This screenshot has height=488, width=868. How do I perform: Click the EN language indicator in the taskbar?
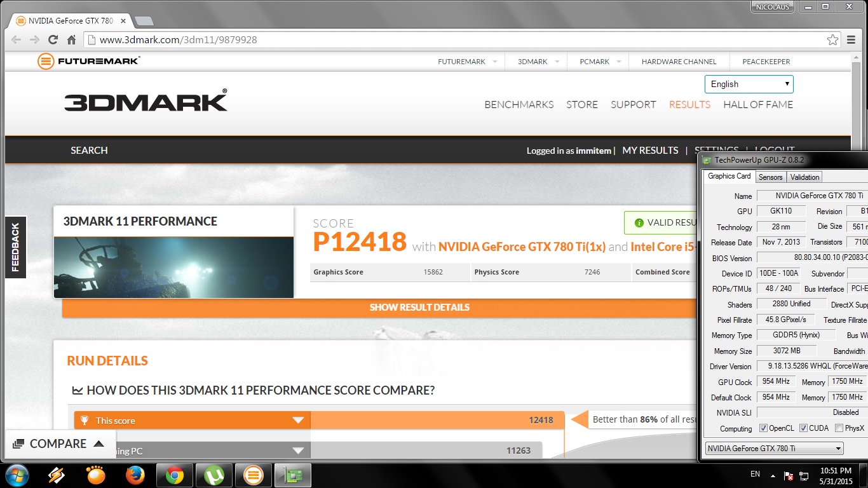755,474
